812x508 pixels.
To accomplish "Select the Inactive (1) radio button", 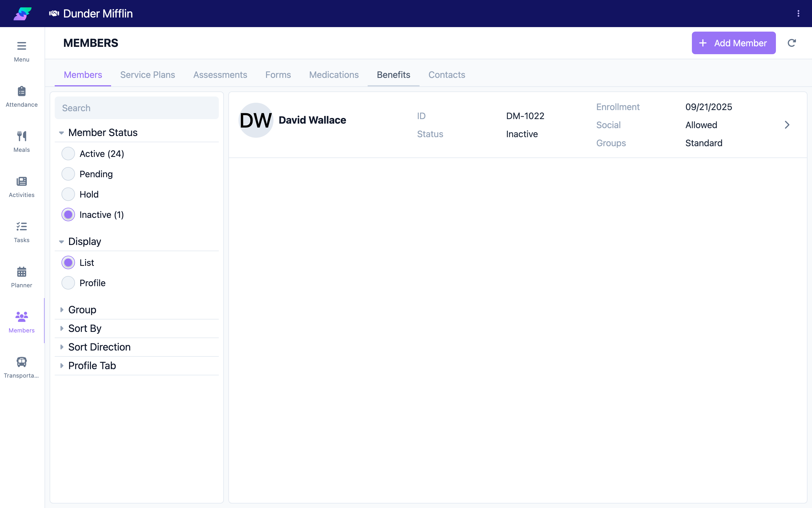I will pos(68,215).
